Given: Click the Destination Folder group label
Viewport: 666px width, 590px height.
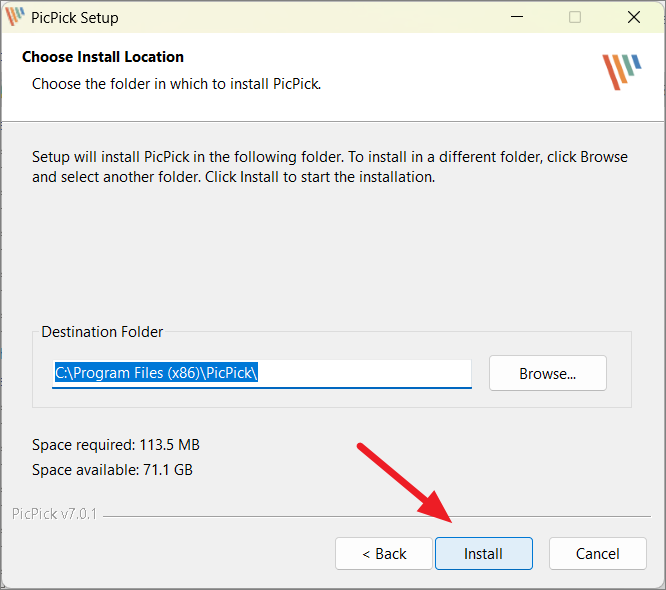Looking at the screenshot, I should pyautogui.click(x=102, y=332).
